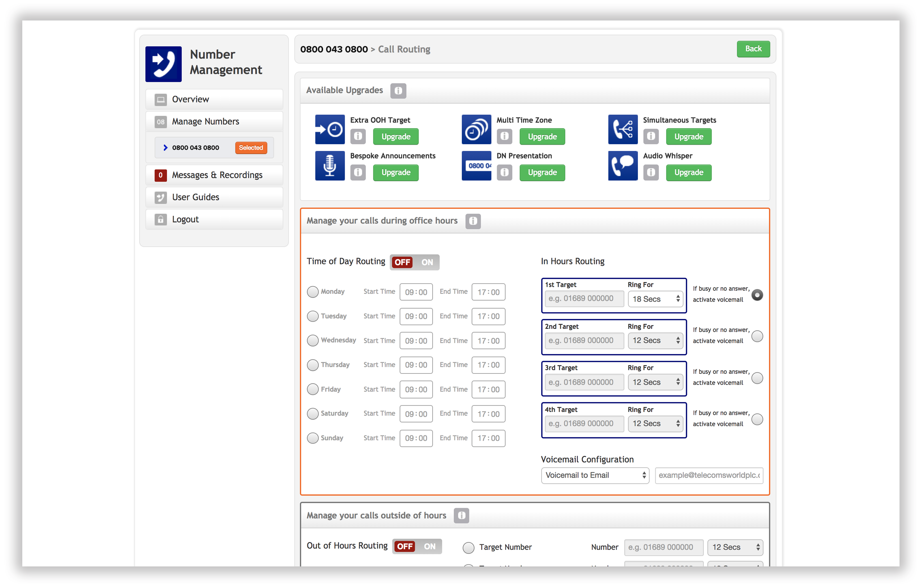Click the Multi Time Zone clocks icon
Image resolution: width=920 pixels, height=588 pixels.
pyautogui.click(x=477, y=129)
